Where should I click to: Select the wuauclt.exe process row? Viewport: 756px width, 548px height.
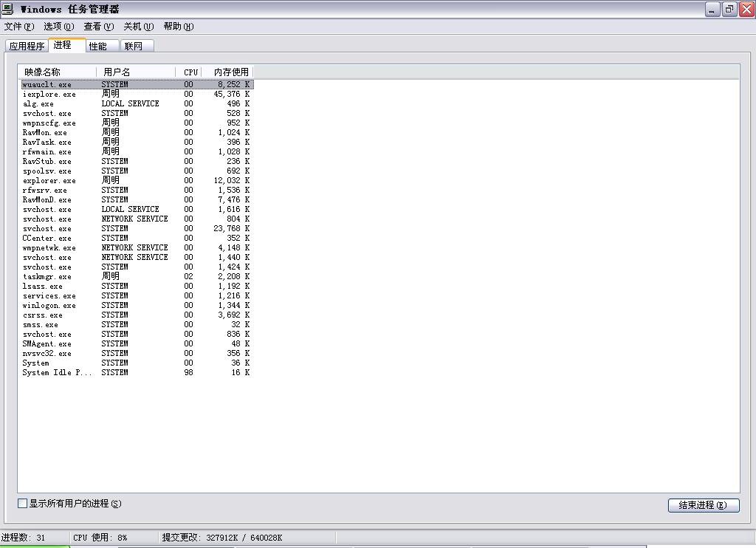137,84
